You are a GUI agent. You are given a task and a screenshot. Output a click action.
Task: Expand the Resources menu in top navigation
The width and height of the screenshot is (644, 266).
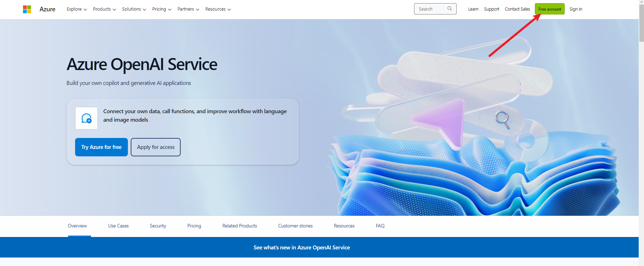[218, 9]
